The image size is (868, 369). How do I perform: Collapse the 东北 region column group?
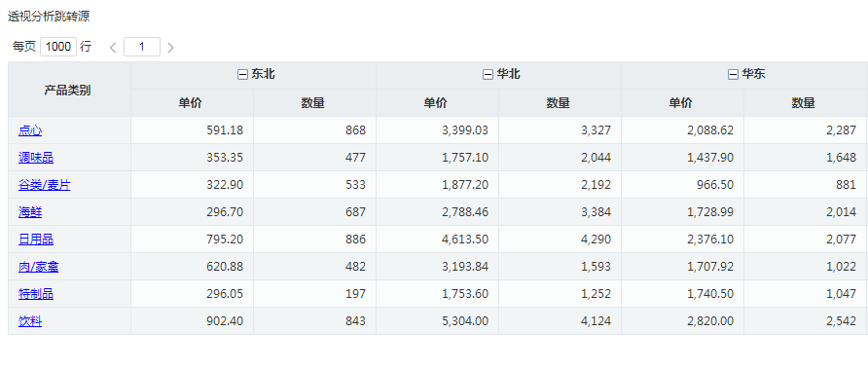[x=242, y=75]
